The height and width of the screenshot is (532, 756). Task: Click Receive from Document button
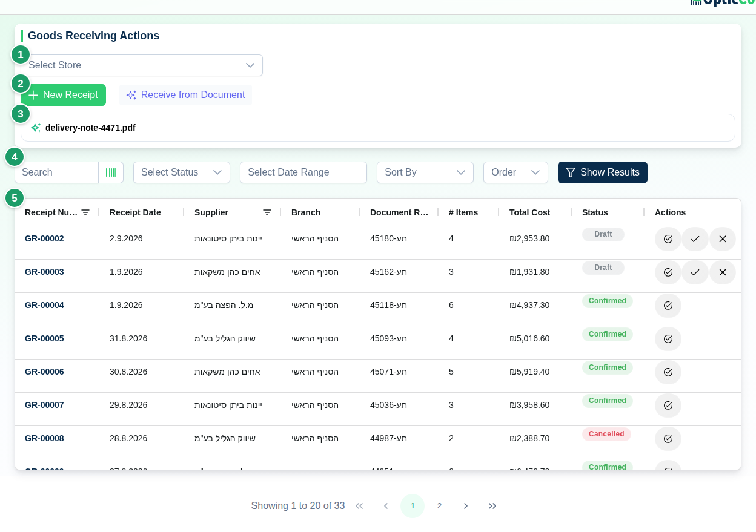(x=185, y=95)
